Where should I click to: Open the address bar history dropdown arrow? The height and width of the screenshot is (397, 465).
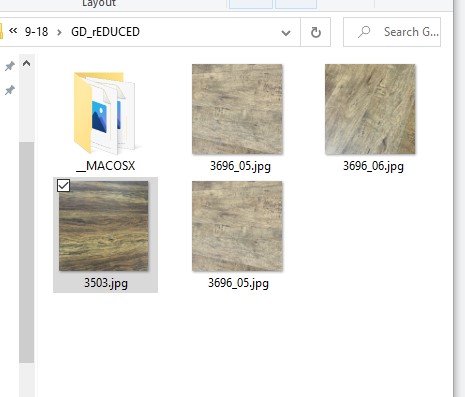click(x=286, y=33)
